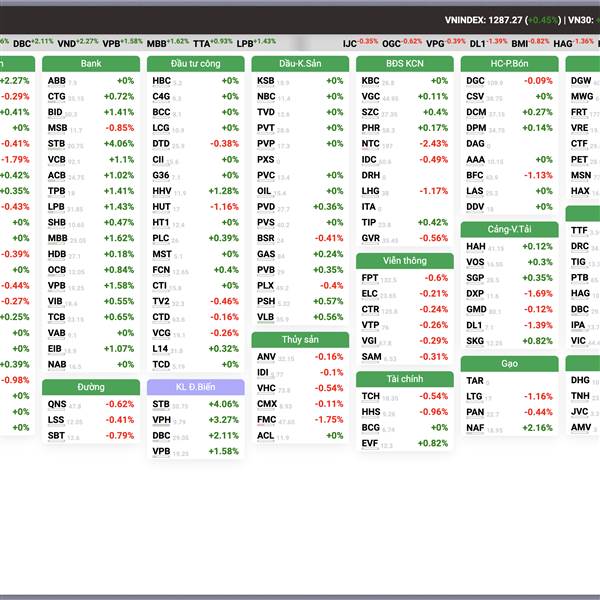Select NAF stock row +2.16%

(x=509, y=428)
